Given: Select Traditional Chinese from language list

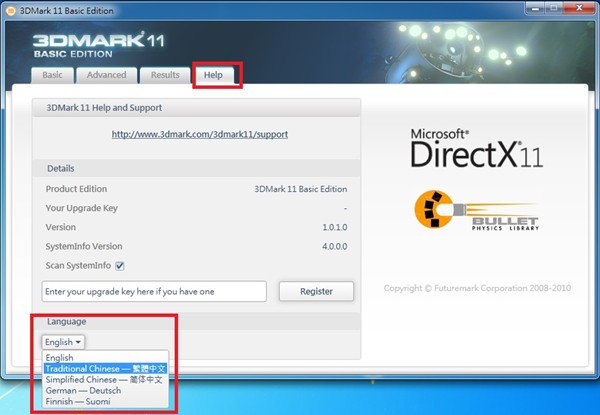Looking at the screenshot, I should click(106, 369).
